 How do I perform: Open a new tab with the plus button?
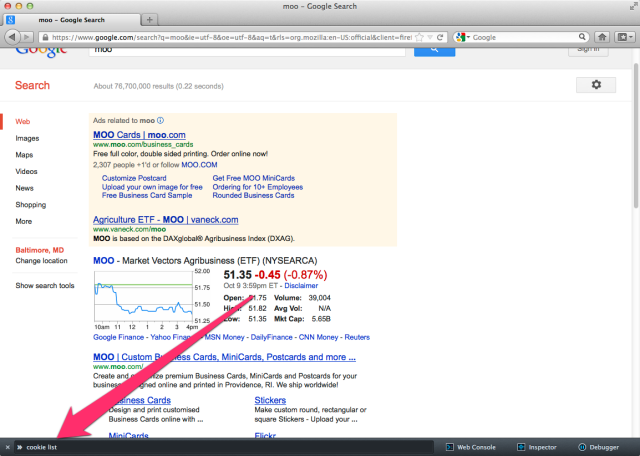(149, 20)
